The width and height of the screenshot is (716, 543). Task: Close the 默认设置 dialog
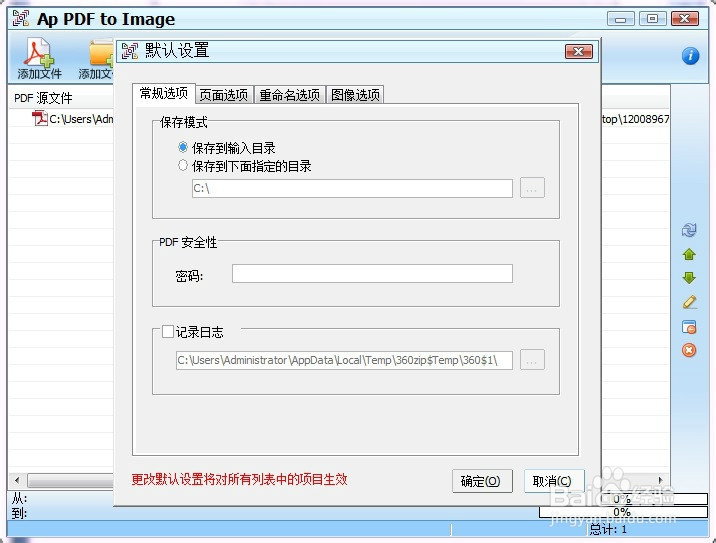point(579,52)
